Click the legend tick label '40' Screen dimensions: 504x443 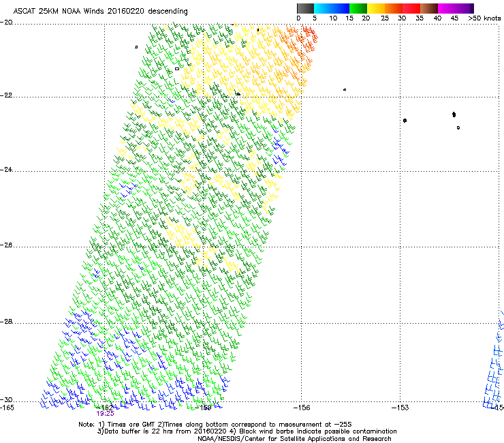coord(437,18)
